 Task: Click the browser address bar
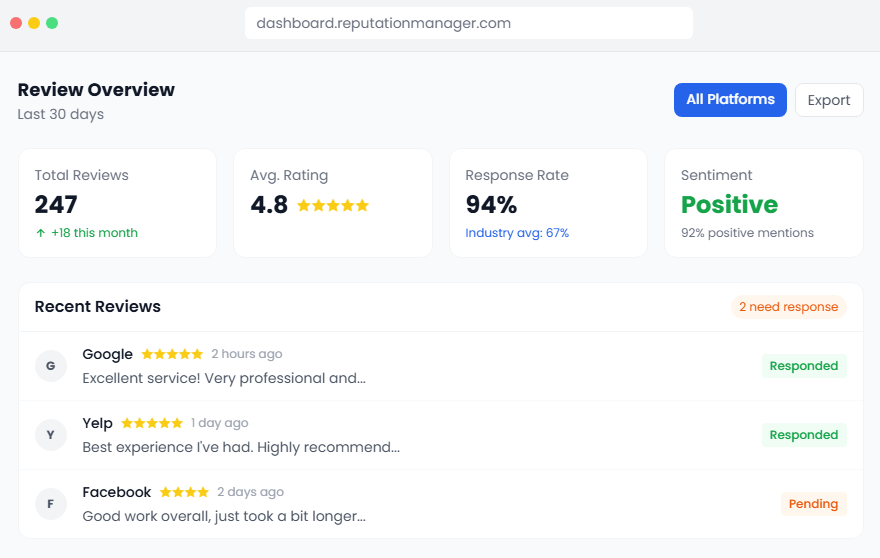pyautogui.click(x=468, y=23)
